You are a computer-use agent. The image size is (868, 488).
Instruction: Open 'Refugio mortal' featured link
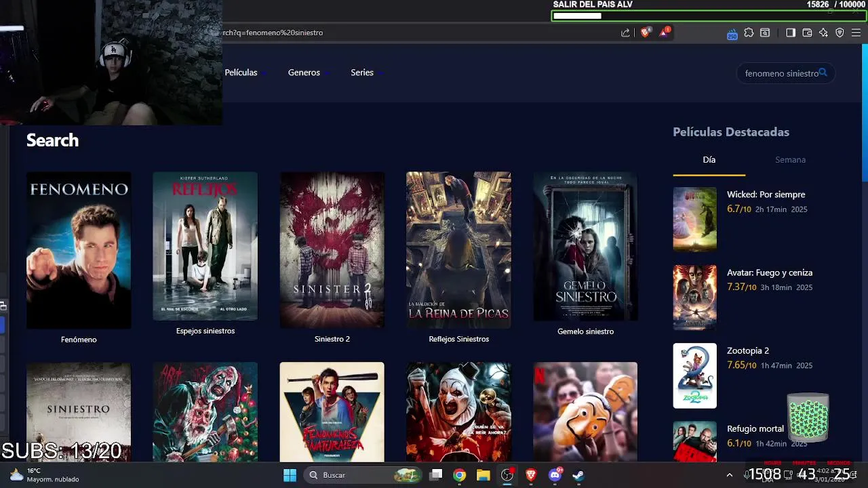755,428
